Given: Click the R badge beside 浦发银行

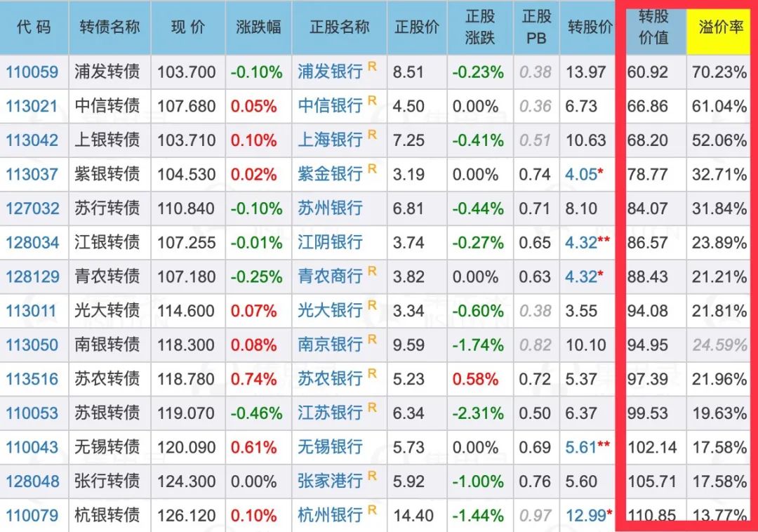Looking at the screenshot, I should [372, 66].
